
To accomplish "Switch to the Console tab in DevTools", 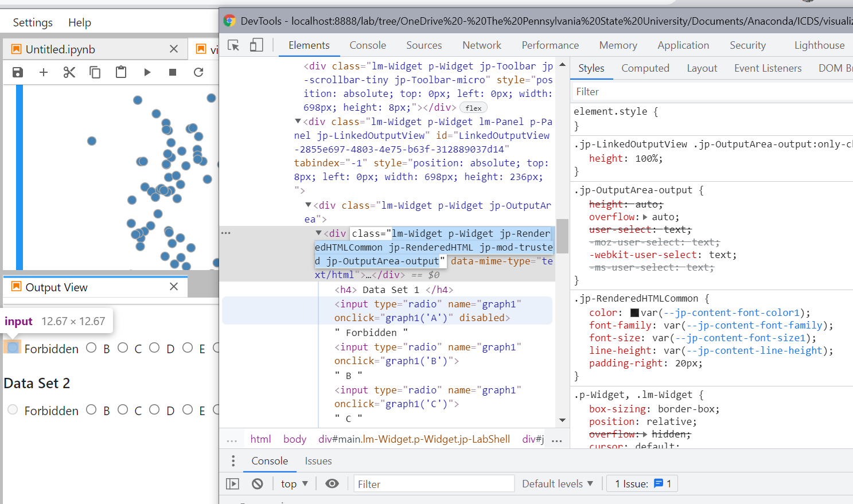I will [x=368, y=45].
